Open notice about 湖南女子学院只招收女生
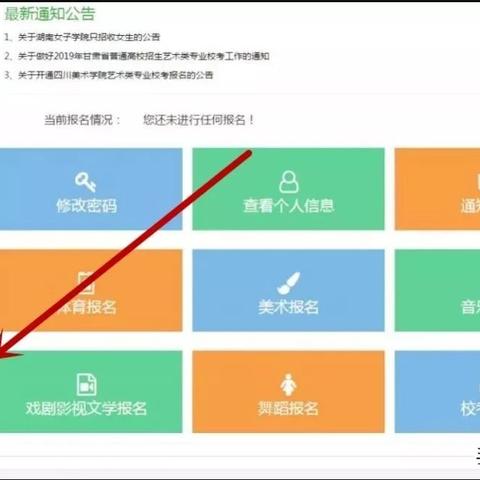Screen dimensions: 480x480 [89, 37]
